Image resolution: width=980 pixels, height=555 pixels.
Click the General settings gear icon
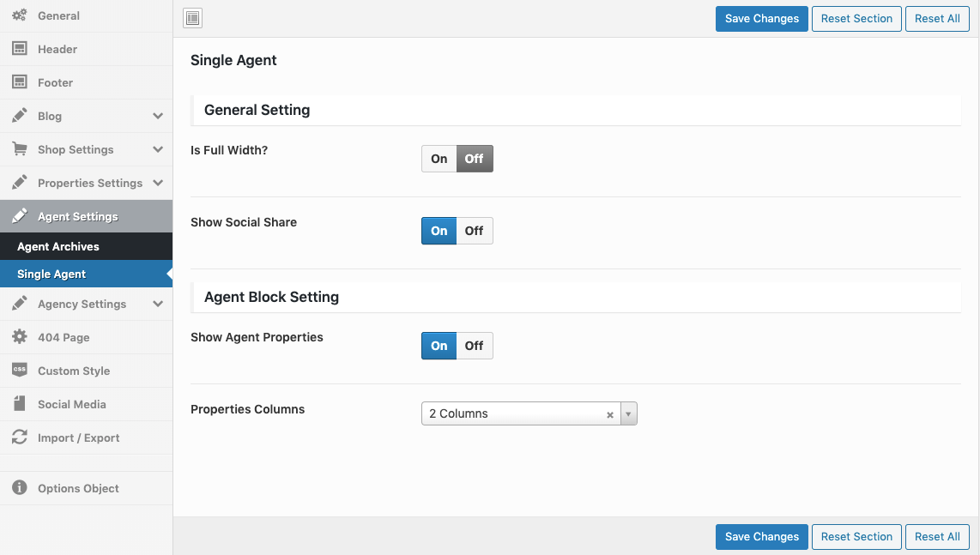(21, 15)
